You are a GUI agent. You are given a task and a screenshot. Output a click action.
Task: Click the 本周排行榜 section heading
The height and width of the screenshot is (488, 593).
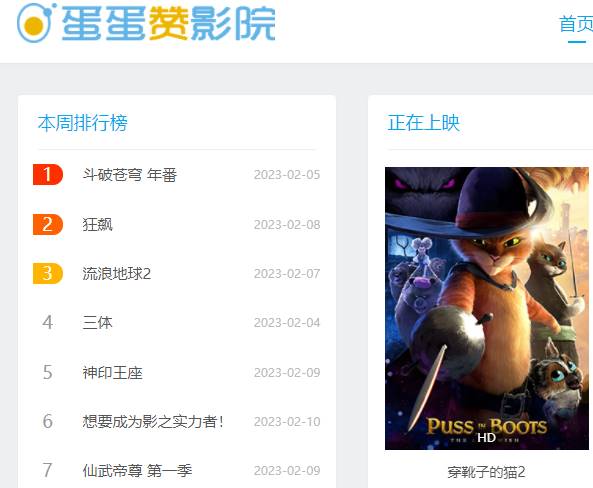[83, 123]
